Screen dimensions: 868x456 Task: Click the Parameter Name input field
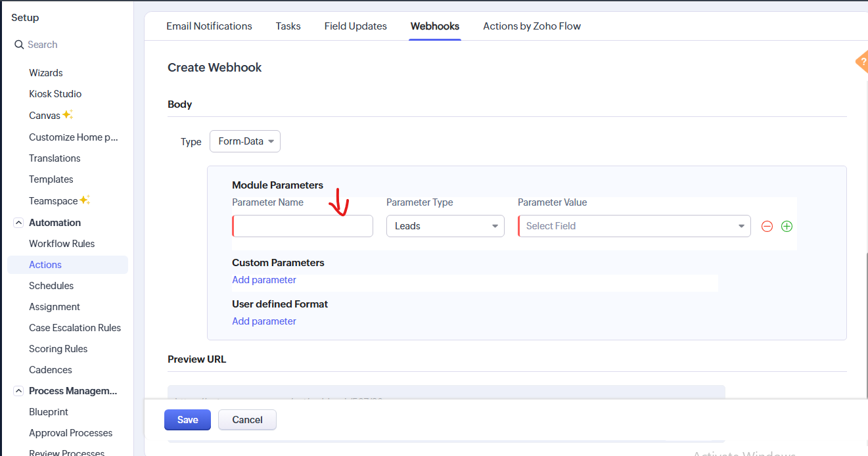303,226
